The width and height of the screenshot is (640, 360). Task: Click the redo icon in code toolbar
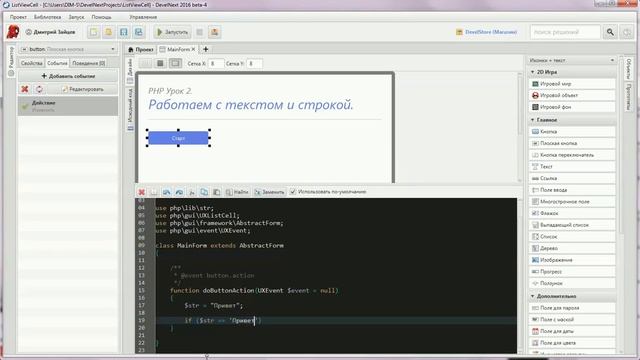pyautogui.click(x=179, y=192)
